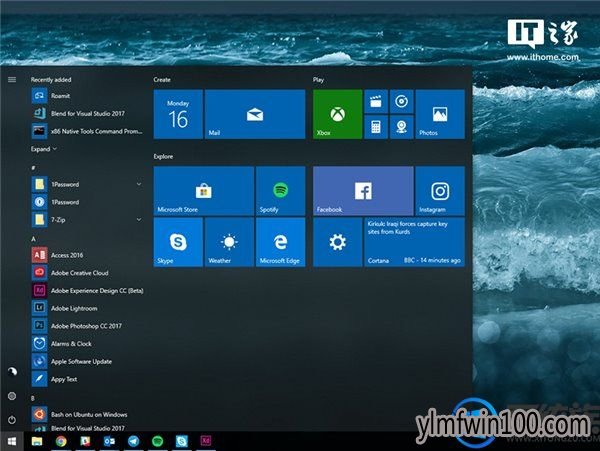Click the Windows Start button on taskbar
Image resolution: width=600 pixels, height=451 pixels.
point(12,441)
